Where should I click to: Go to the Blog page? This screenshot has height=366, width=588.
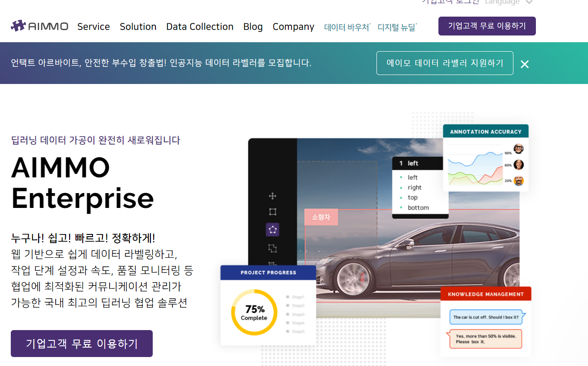click(x=253, y=26)
